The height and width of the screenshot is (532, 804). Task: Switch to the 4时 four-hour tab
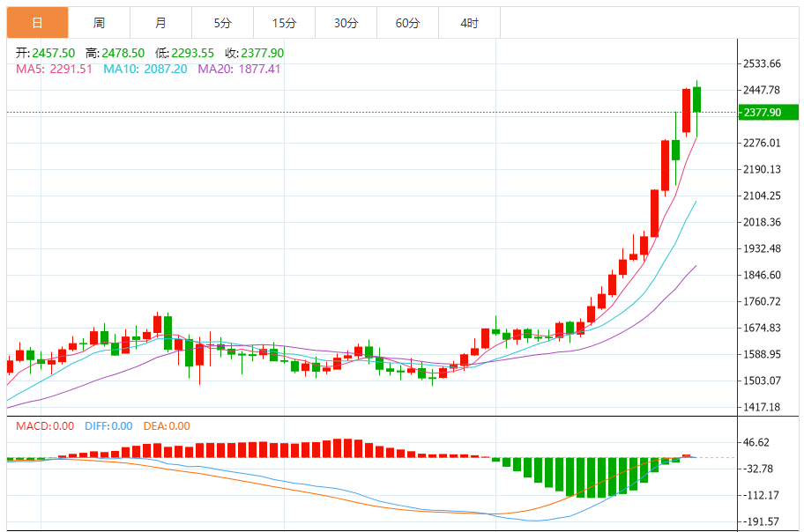coord(469,23)
